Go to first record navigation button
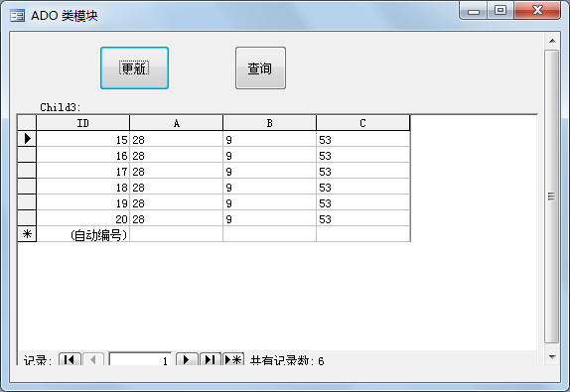Viewport: 570px width, 392px height. (70, 359)
